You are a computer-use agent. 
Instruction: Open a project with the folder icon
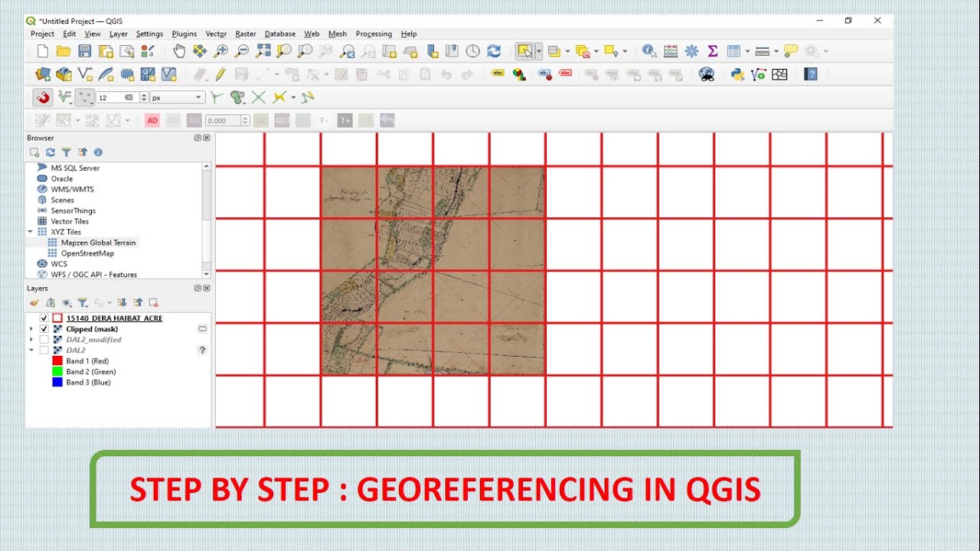pyautogui.click(x=64, y=51)
